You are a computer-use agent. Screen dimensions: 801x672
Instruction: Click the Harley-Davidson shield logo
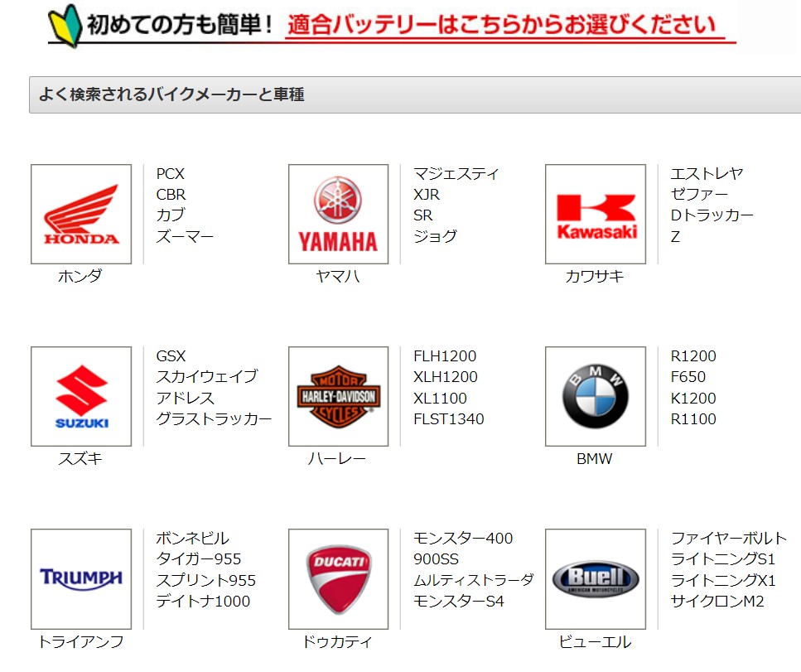coord(338,396)
